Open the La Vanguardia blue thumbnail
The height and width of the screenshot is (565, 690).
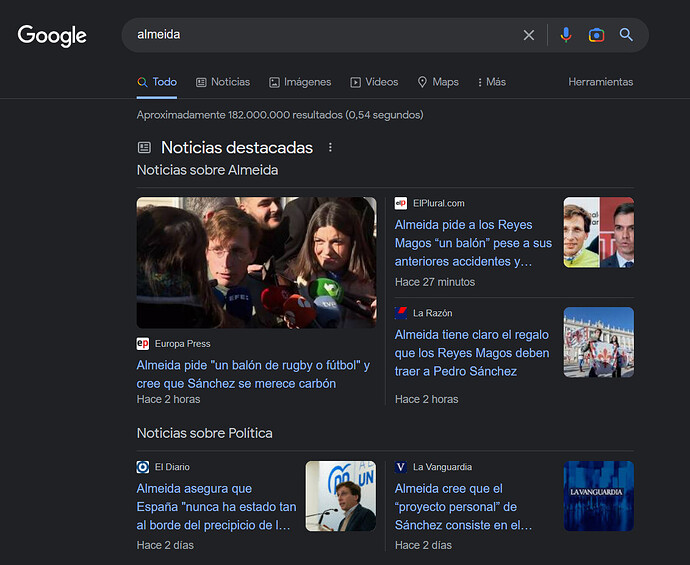[x=599, y=496]
